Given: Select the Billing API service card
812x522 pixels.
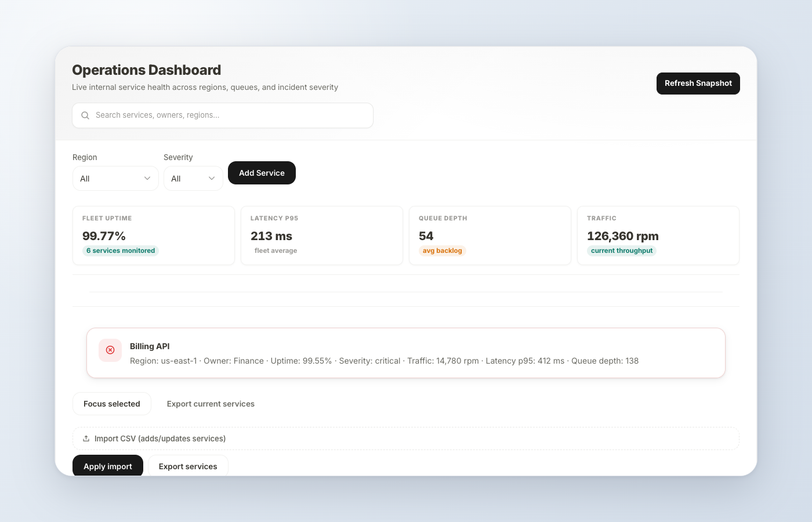Looking at the screenshot, I should (406, 353).
